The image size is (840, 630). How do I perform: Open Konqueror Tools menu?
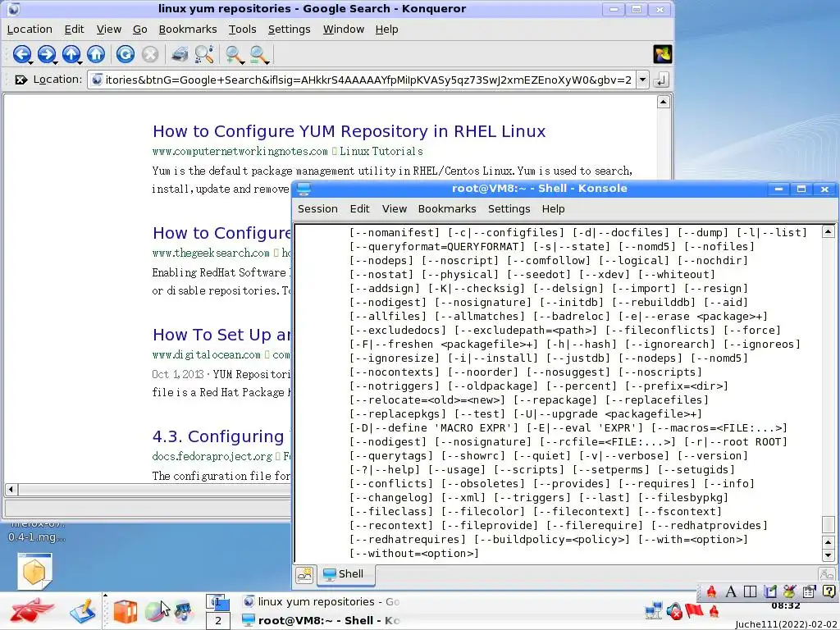(x=242, y=30)
